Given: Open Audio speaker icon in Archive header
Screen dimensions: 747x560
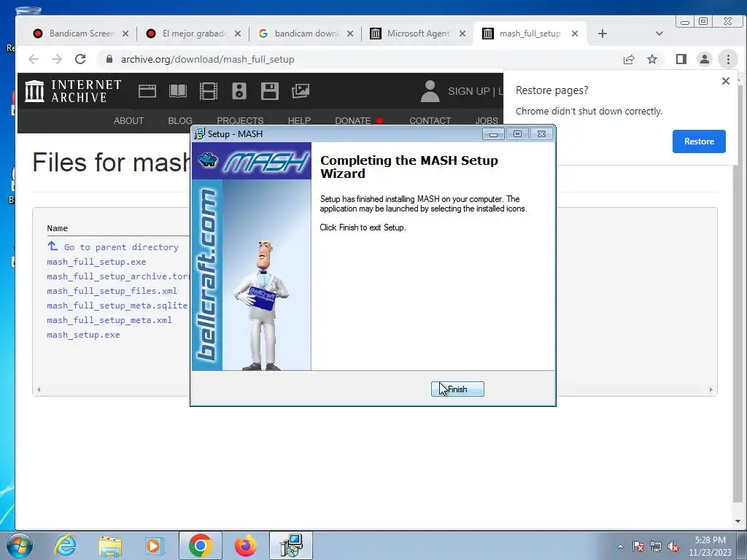Looking at the screenshot, I should pyautogui.click(x=239, y=91).
